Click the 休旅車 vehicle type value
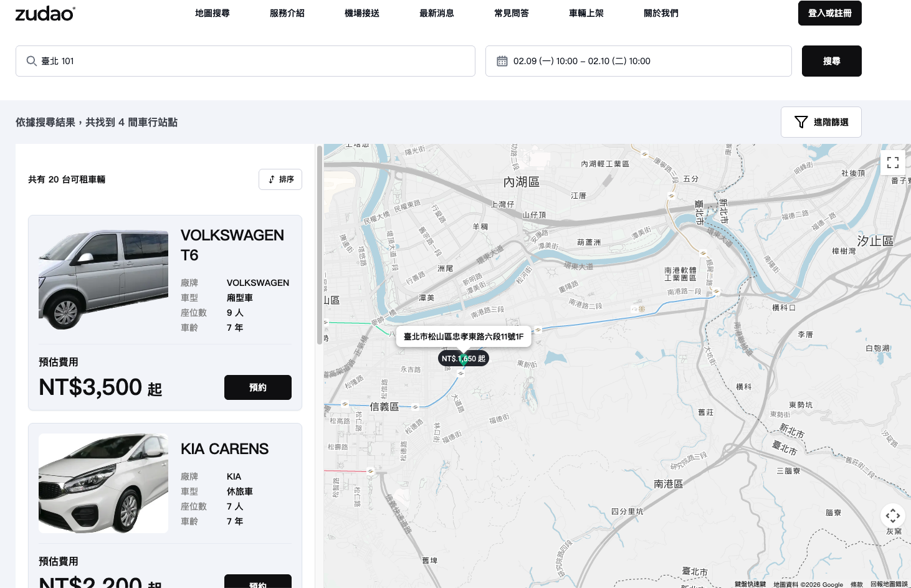 point(240,491)
